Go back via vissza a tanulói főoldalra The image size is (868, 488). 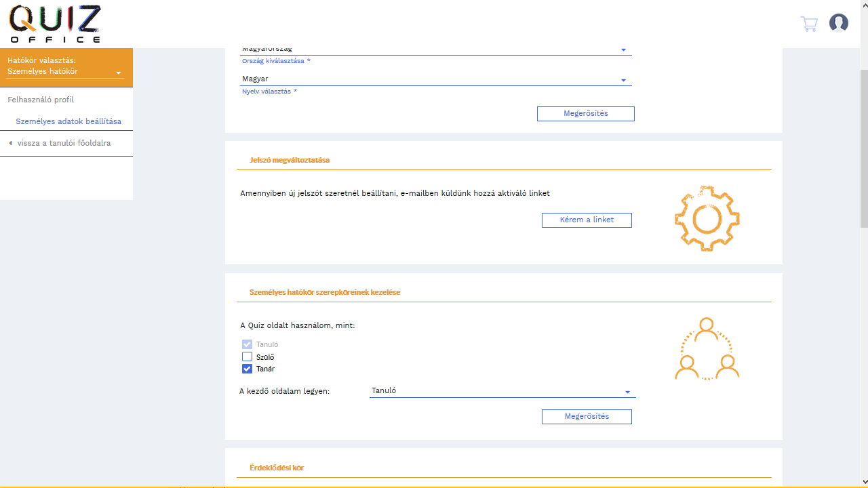pyautogui.click(x=64, y=143)
